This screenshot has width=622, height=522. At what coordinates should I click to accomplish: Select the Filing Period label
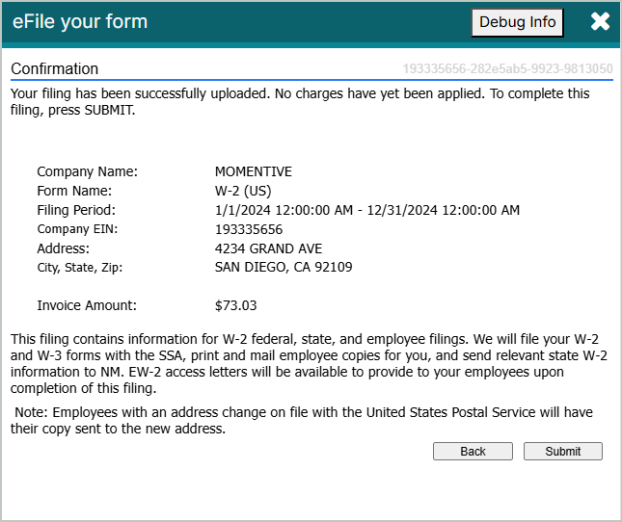click(x=76, y=210)
